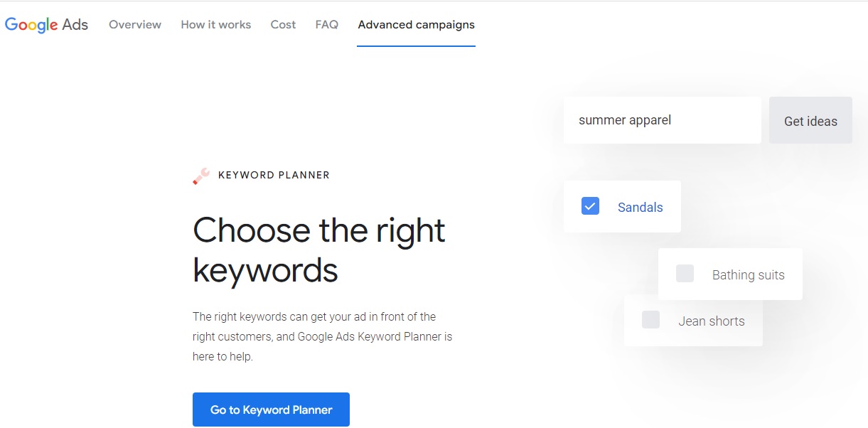Select the Advanced campaigns tab
The width and height of the screenshot is (868, 428).
click(416, 25)
